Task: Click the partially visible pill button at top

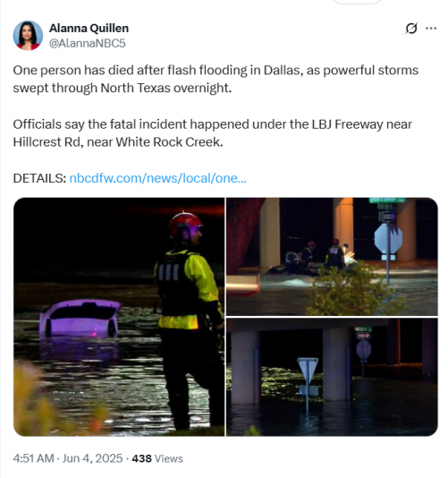Action: [x=356, y=2]
